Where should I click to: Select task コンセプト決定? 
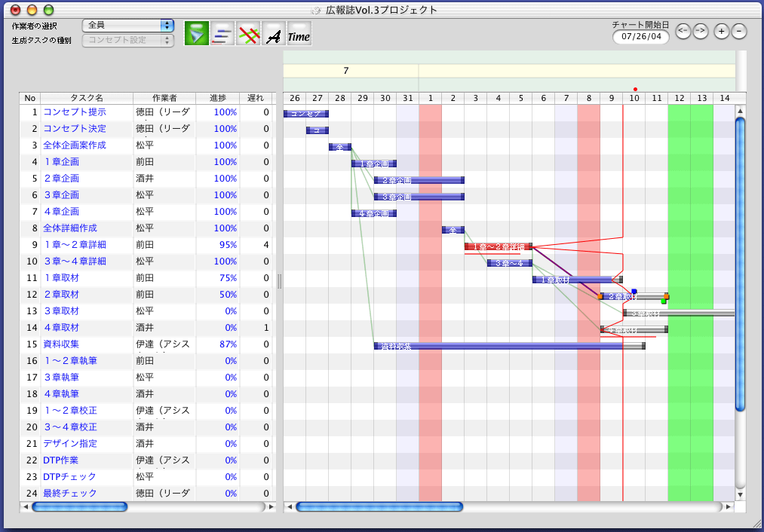75,129
